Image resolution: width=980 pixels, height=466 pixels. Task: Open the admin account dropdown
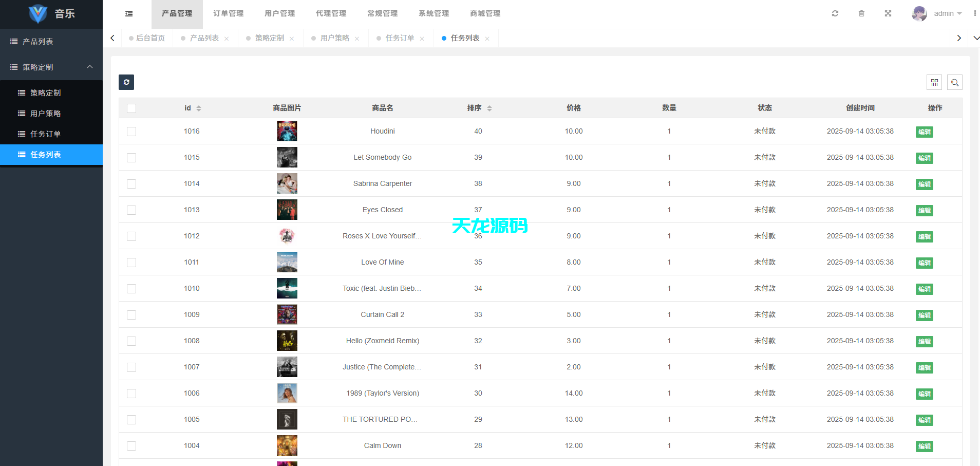(945, 13)
